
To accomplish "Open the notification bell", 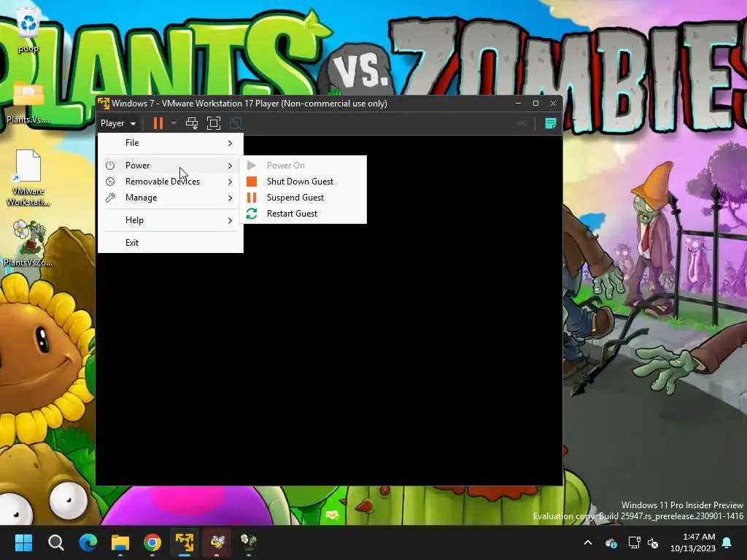I will (x=727, y=542).
